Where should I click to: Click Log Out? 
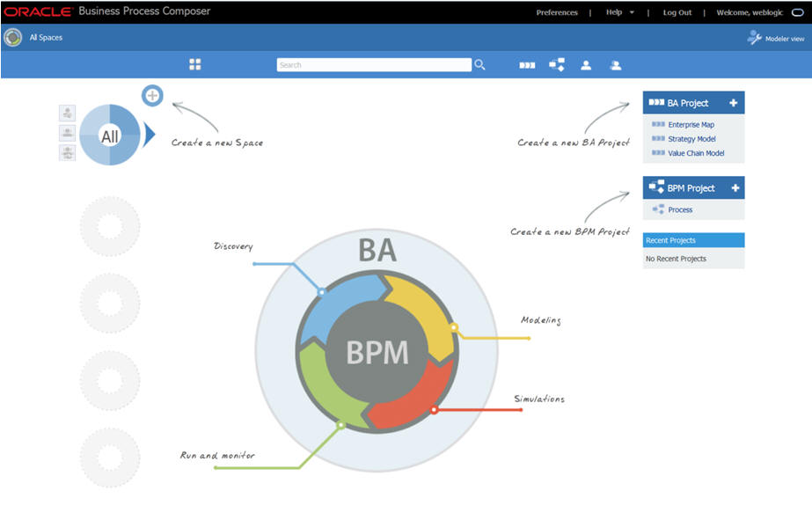pyautogui.click(x=677, y=12)
